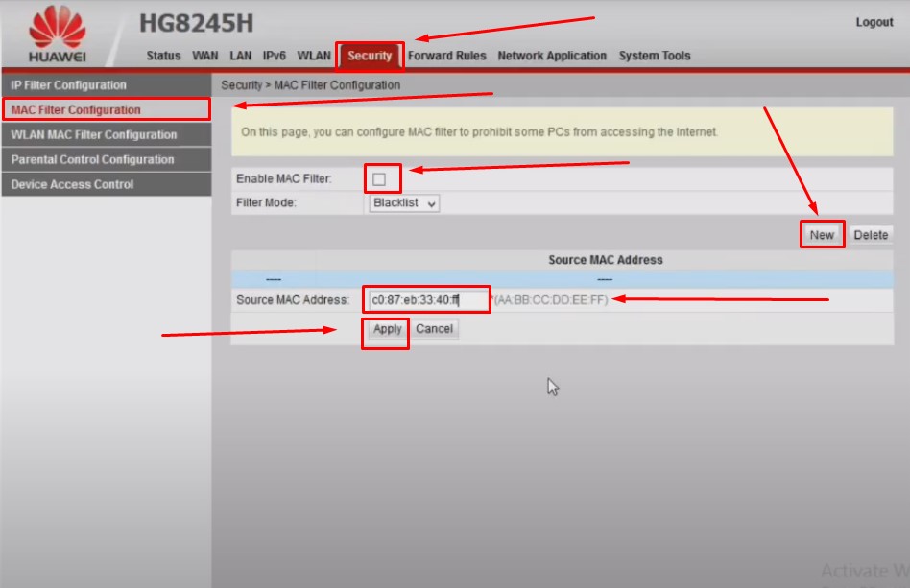
Task: Open the LAN tab
Action: click(x=240, y=56)
